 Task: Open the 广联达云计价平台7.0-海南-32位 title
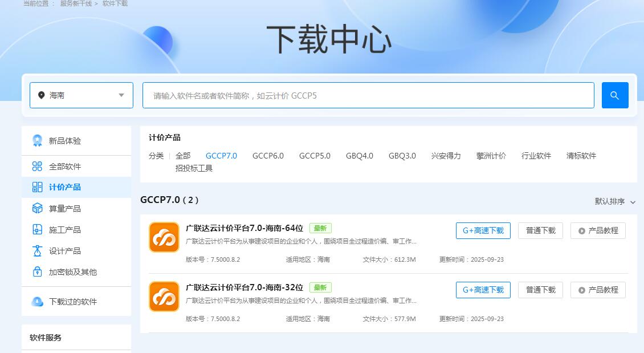244,287
